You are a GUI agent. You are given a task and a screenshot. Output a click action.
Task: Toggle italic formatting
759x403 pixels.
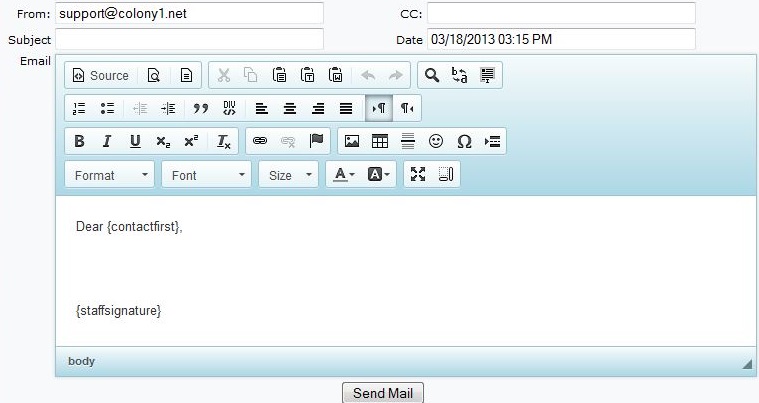[107, 141]
